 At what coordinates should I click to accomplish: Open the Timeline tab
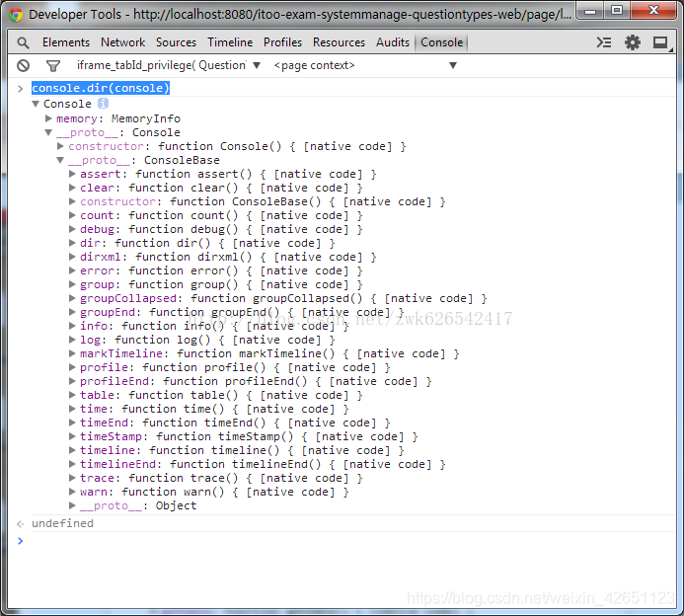click(230, 42)
